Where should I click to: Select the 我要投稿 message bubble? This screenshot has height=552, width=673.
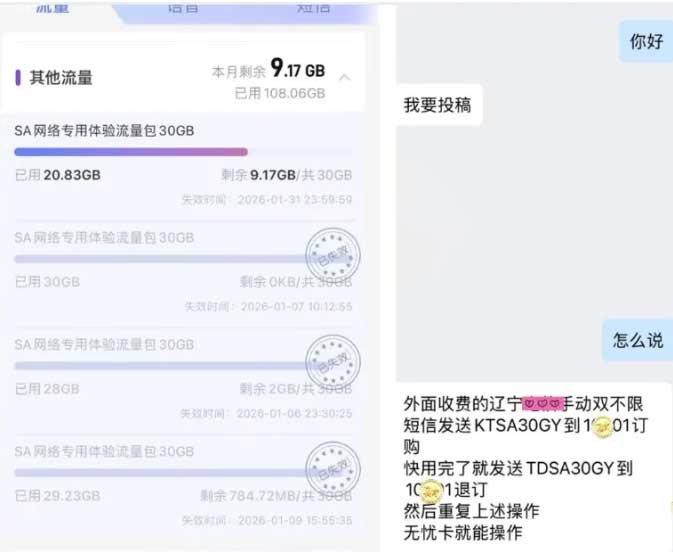coord(438,105)
